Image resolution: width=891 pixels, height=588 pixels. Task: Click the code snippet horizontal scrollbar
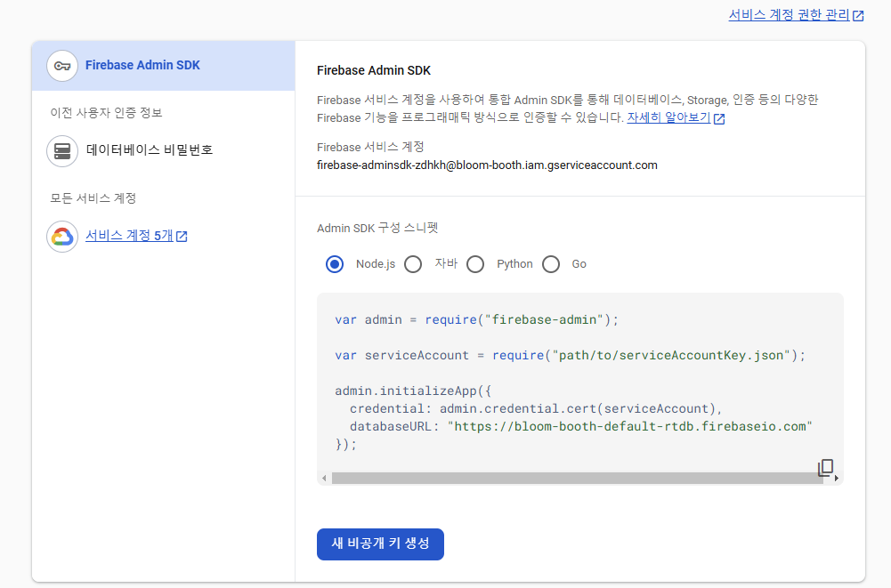click(x=577, y=479)
